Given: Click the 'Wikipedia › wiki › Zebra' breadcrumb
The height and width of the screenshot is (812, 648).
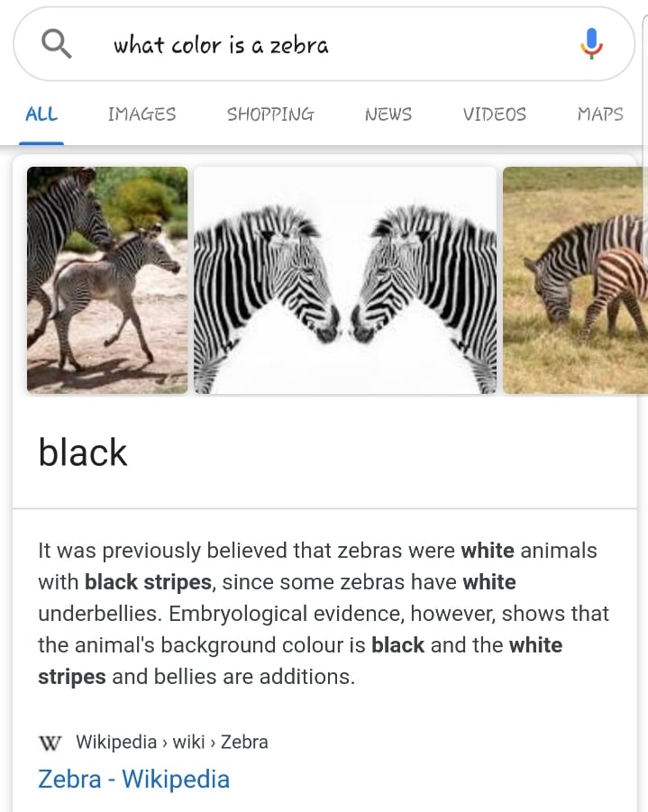Looking at the screenshot, I should (172, 742).
